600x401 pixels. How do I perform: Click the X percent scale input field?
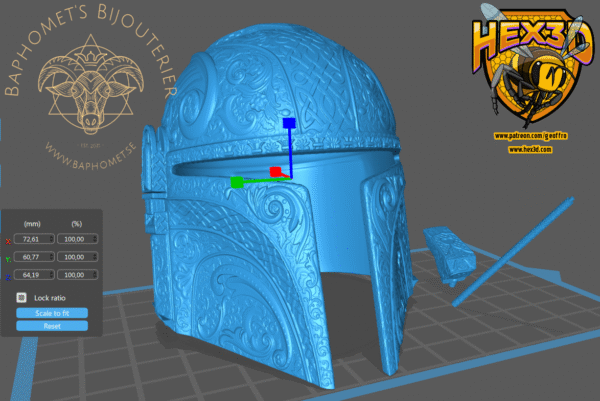(x=74, y=240)
